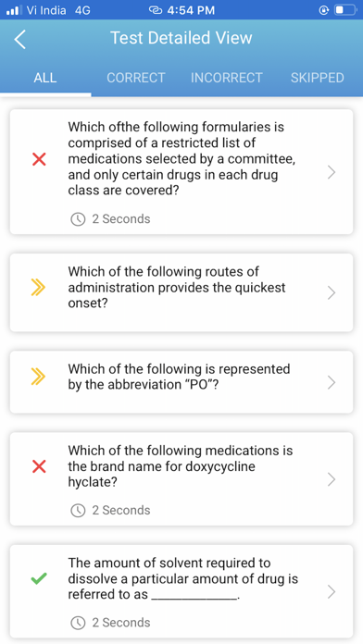Show the SKIPPED questions tab

(318, 78)
